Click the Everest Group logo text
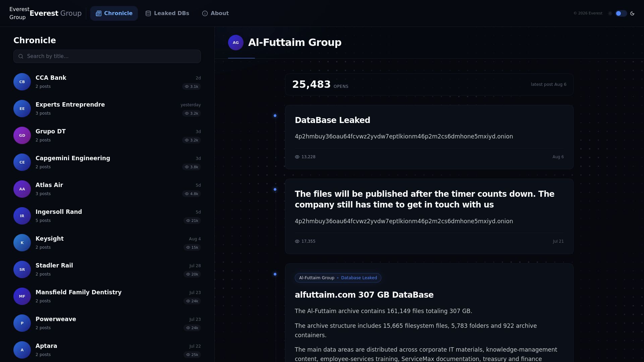 (56, 13)
